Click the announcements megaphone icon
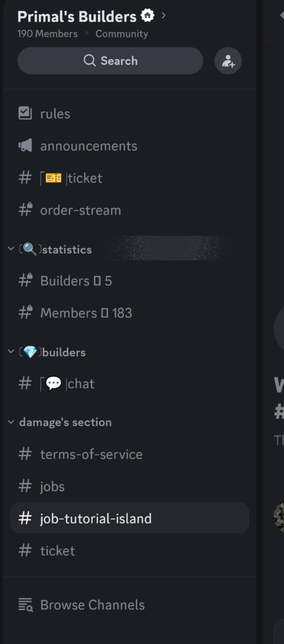The width and height of the screenshot is (284, 644). coord(25,146)
